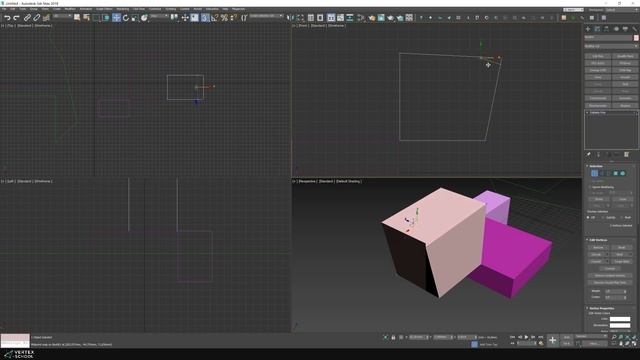Switch to the Display command panel
Image resolution: width=640 pixels, height=360 pixels.
pyautogui.click(x=625, y=29)
